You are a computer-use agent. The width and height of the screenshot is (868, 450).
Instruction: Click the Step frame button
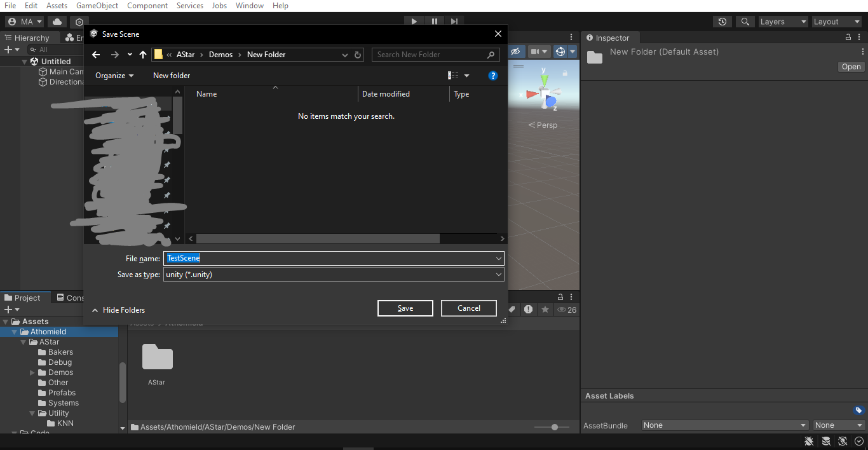(x=454, y=22)
